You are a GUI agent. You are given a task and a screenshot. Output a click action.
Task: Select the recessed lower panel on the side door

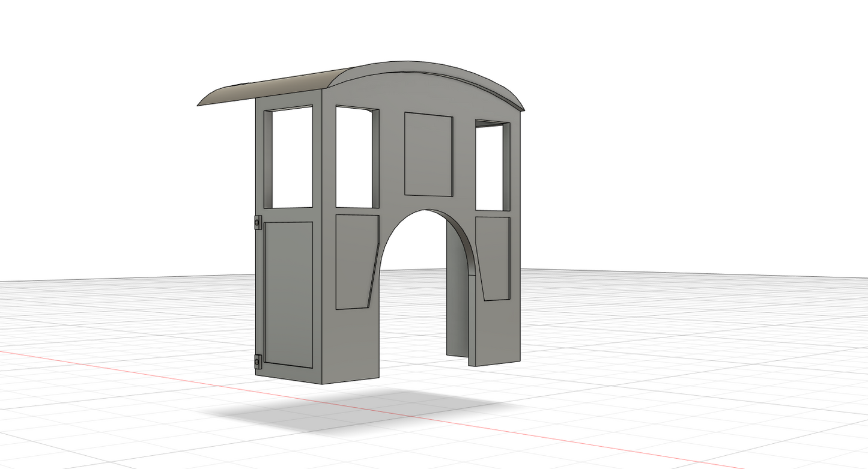pos(288,294)
